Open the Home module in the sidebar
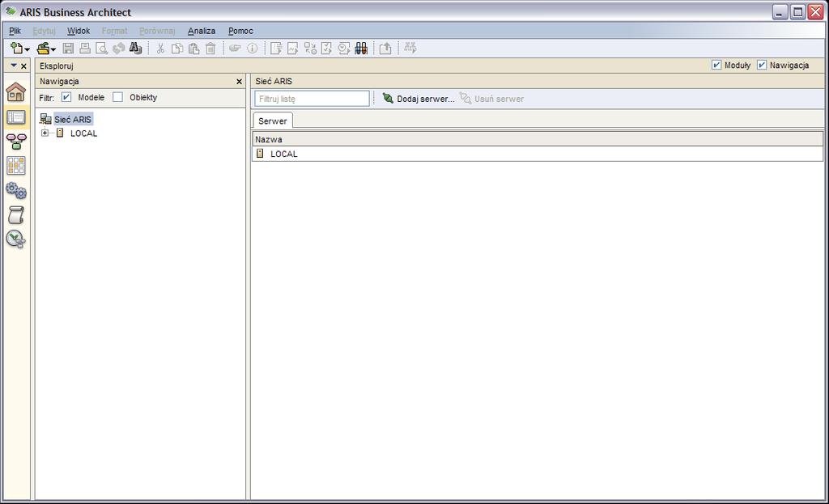Image resolution: width=829 pixels, height=504 pixels. point(16,92)
